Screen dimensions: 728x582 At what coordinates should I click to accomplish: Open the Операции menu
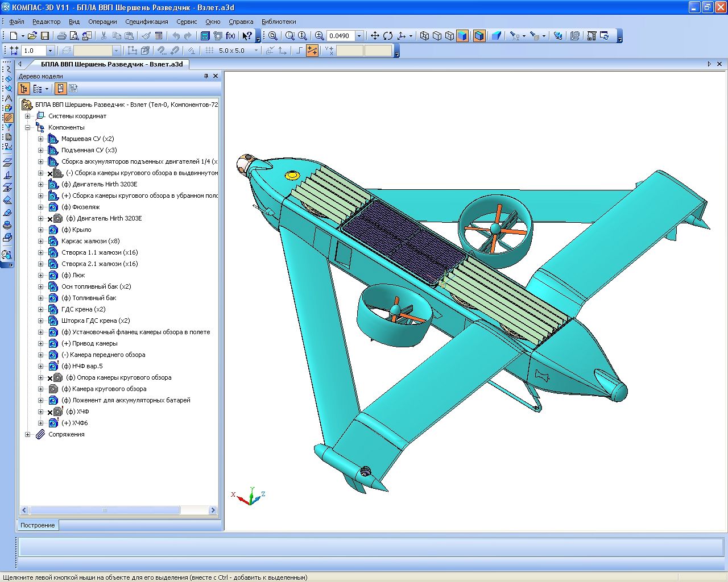pyautogui.click(x=102, y=22)
